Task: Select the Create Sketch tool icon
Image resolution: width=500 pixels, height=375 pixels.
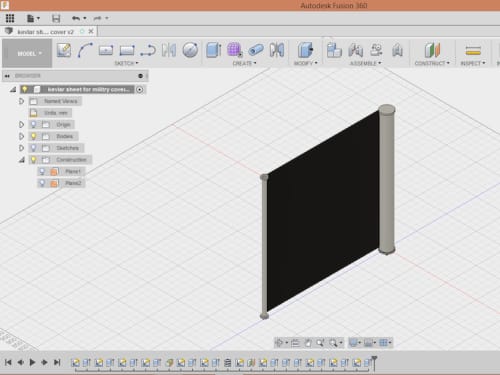Action: coord(64,50)
